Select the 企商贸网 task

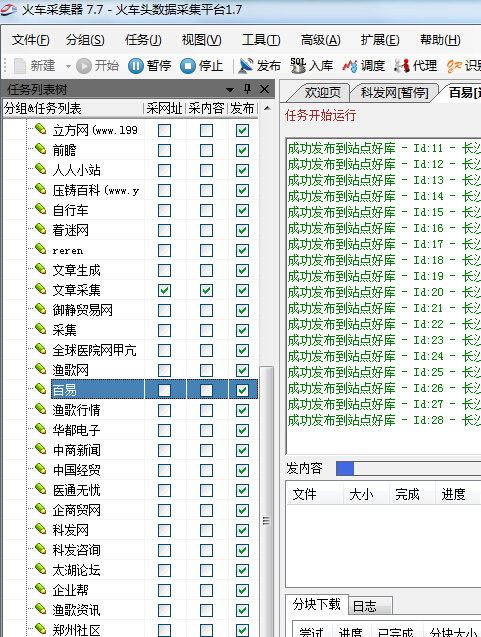pyautogui.click(x=76, y=510)
